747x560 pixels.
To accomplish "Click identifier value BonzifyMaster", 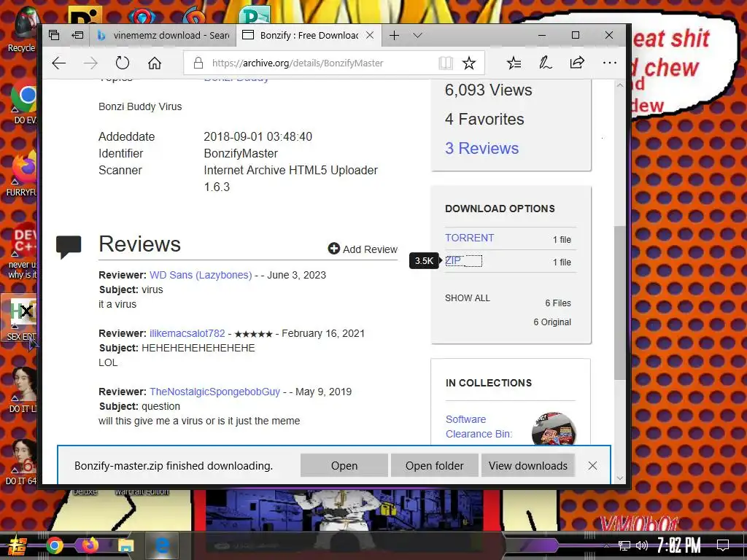I will (241, 153).
